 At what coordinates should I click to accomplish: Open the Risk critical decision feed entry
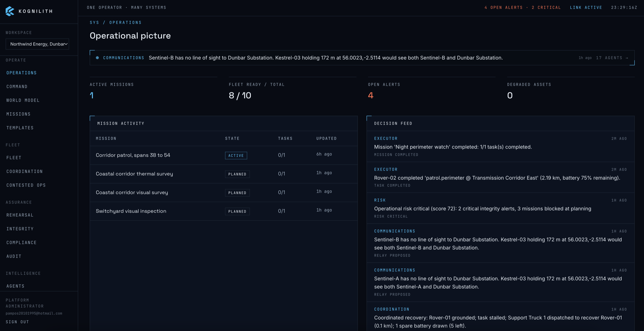(500, 208)
